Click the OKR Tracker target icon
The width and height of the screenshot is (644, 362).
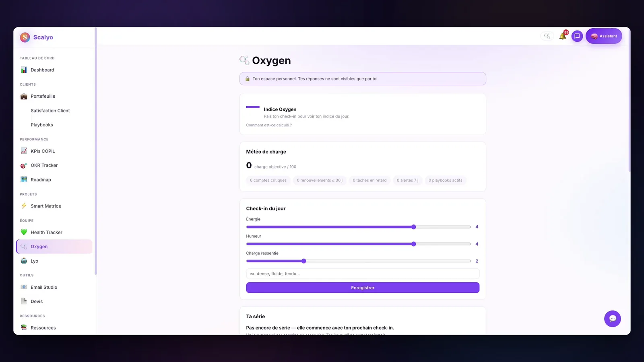point(24,165)
